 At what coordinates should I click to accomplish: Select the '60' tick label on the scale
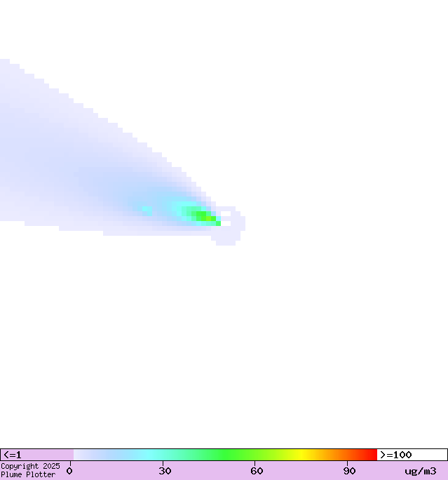point(257,471)
